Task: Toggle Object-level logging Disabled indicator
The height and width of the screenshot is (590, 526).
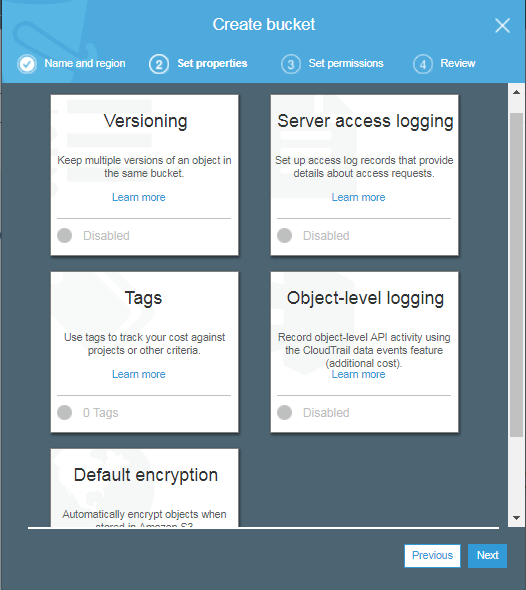Action: pyautogui.click(x=284, y=412)
